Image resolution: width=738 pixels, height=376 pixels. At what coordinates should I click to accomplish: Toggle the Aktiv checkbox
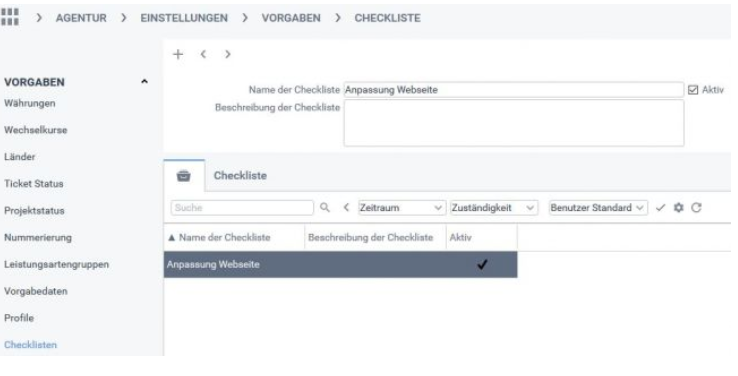click(x=693, y=89)
